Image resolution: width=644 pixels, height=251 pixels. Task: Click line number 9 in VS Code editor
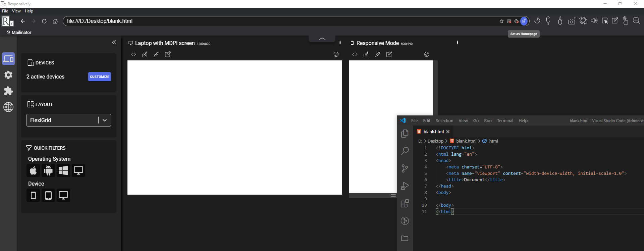426,199
